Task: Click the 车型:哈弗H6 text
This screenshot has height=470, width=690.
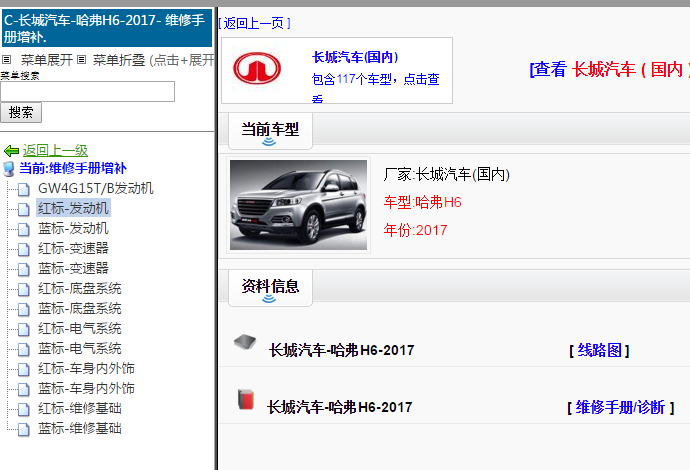Action: (422, 202)
